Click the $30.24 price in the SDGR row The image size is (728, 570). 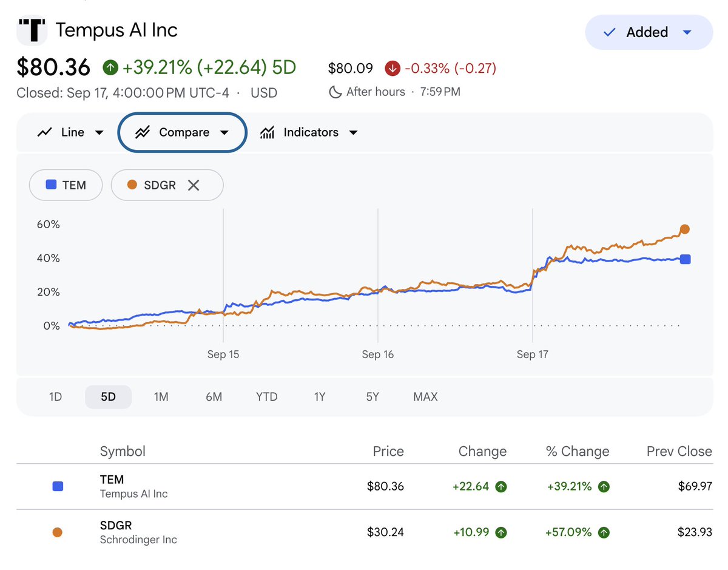pos(385,532)
